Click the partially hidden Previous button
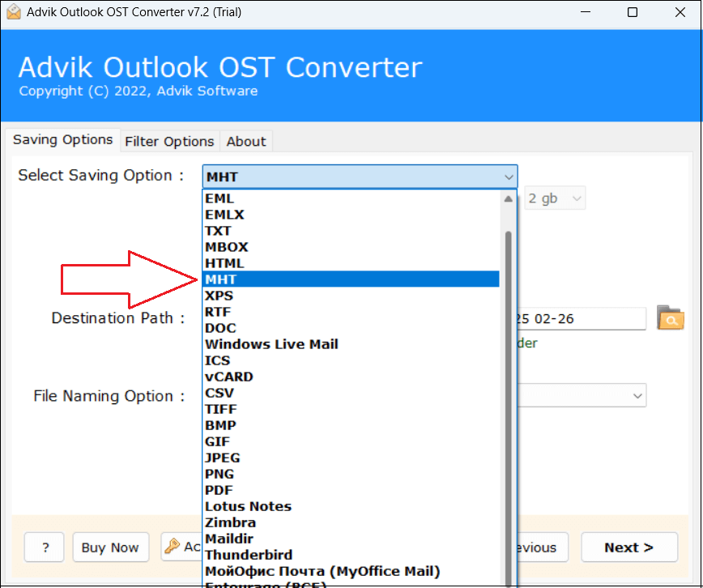This screenshot has height=588, width=703. tap(543, 548)
